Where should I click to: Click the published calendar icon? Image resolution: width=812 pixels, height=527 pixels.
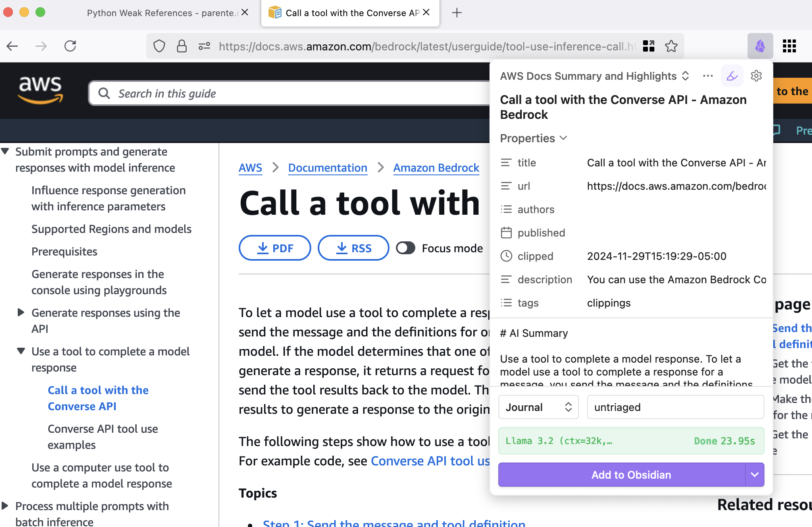point(506,233)
